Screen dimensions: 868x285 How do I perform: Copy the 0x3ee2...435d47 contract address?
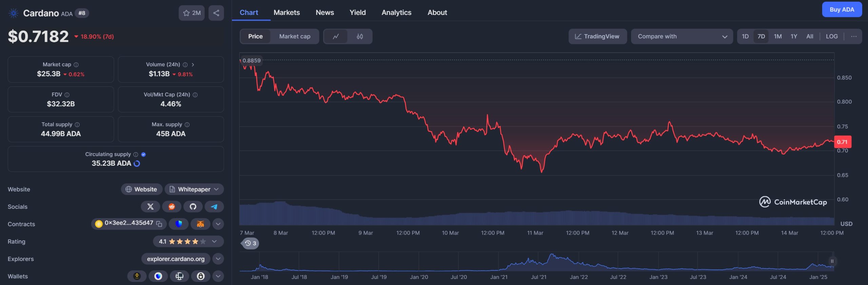point(159,224)
